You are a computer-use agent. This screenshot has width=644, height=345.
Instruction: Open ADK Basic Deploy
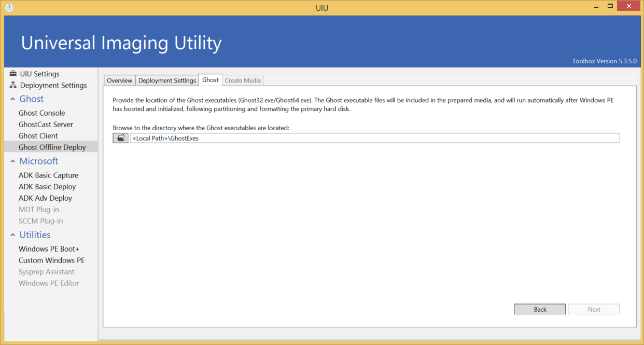47,187
